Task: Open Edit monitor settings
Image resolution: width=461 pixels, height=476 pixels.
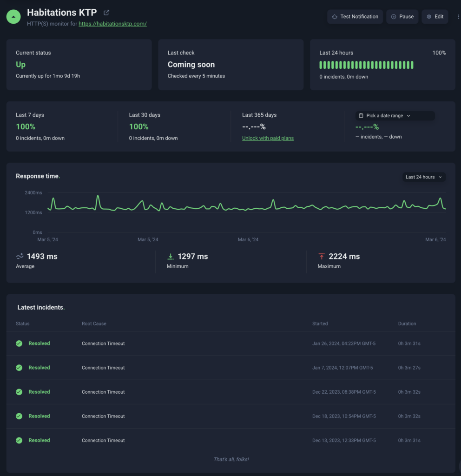Action: click(x=435, y=17)
